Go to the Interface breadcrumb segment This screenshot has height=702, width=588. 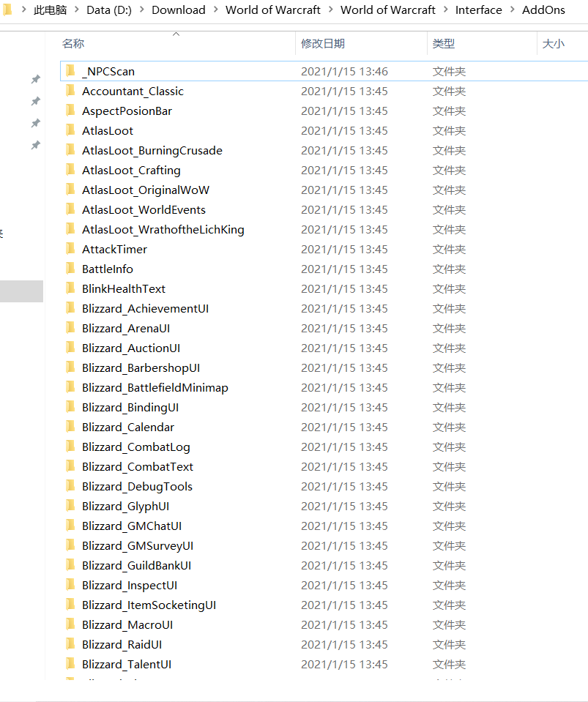tap(478, 10)
